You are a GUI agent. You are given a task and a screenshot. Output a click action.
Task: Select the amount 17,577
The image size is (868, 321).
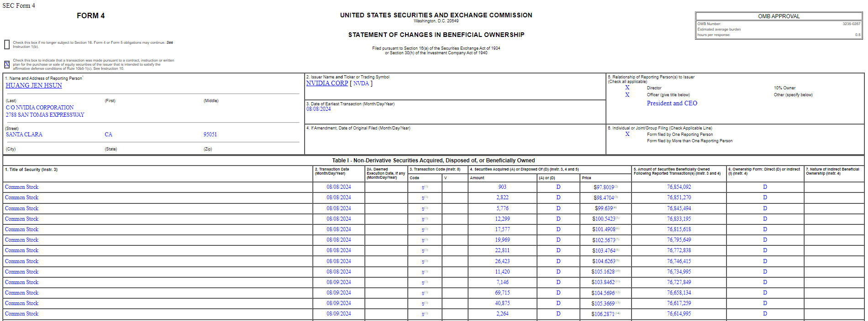(x=502, y=229)
